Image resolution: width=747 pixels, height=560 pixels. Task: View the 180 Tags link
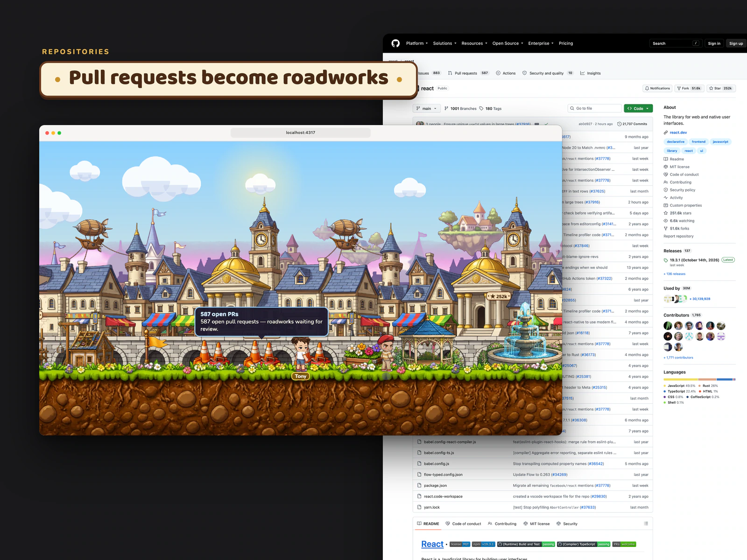tap(490, 108)
